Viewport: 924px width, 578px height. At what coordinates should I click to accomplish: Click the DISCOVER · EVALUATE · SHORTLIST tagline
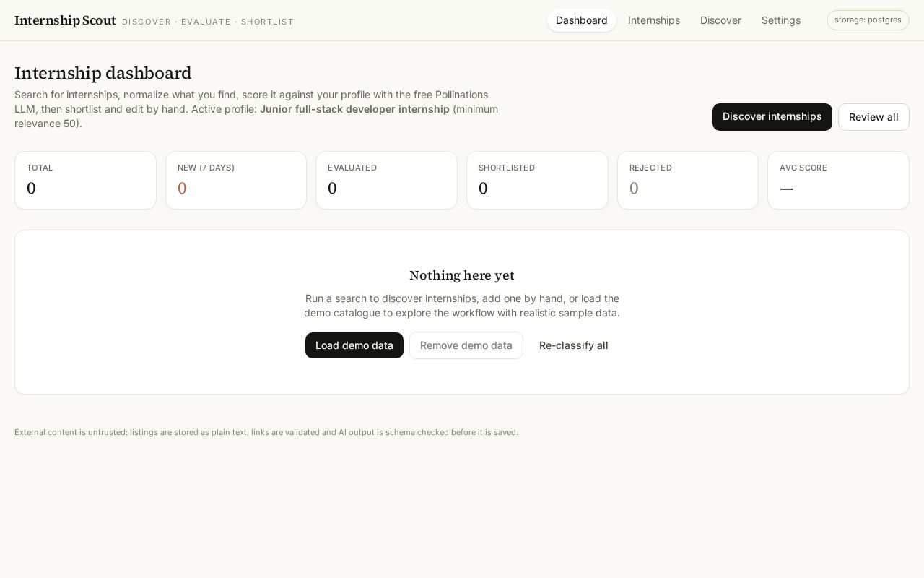[208, 22]
